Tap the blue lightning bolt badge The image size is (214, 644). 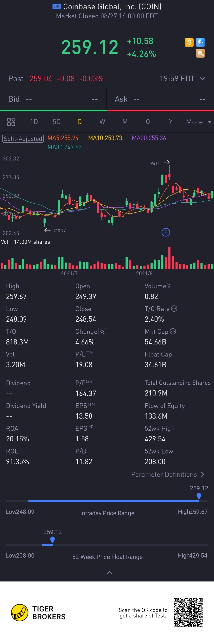click(200, 42)
